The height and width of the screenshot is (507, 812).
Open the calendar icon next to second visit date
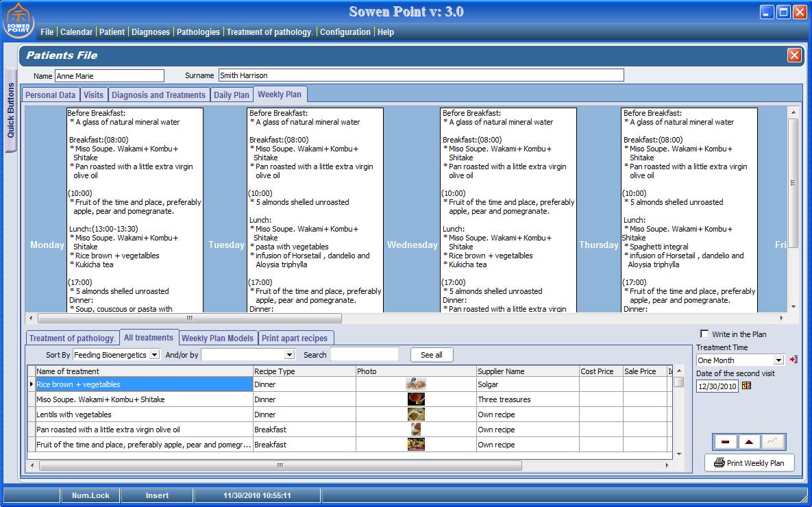747,386
